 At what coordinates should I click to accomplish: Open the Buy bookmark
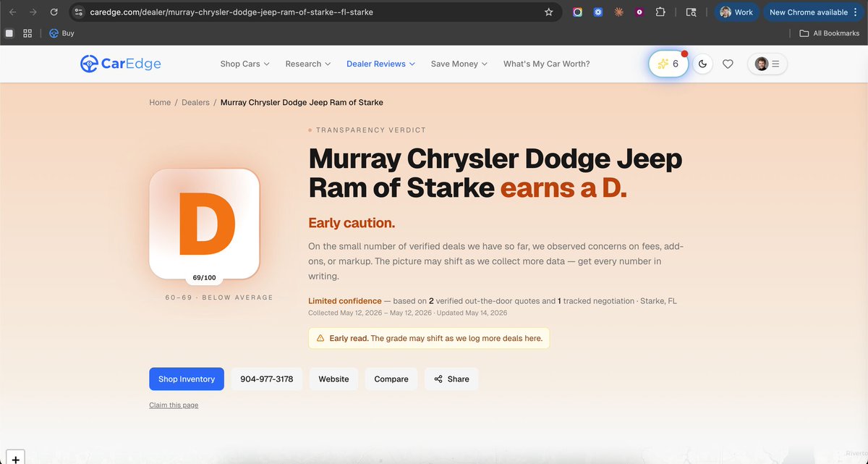click(x=61, y=33)
